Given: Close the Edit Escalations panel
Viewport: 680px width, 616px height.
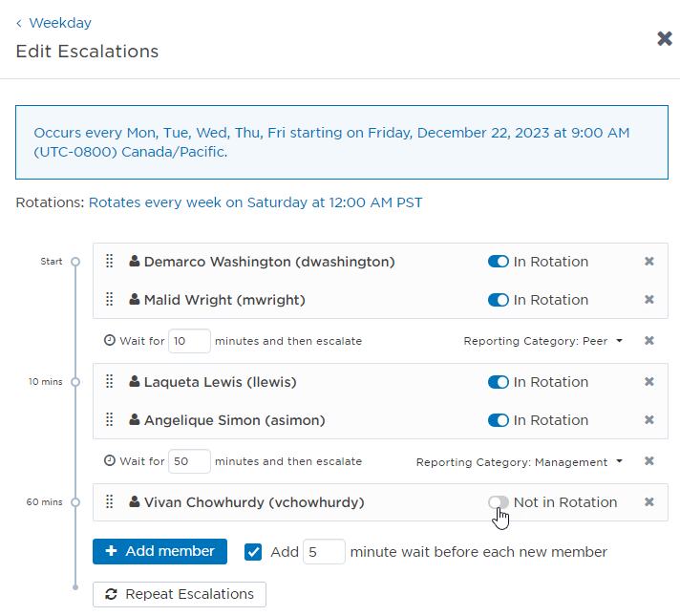Looking at the screenshot, I should tap(665, 38).
